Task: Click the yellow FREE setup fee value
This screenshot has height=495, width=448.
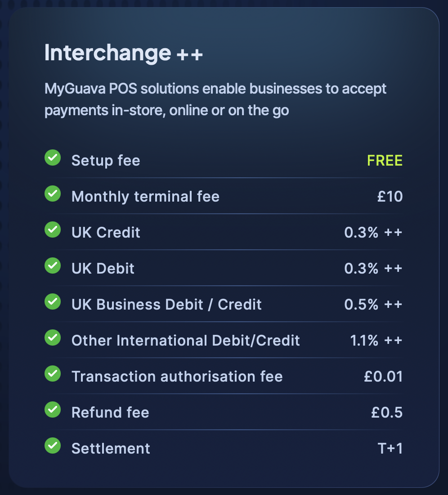Action: click(385, 160)
